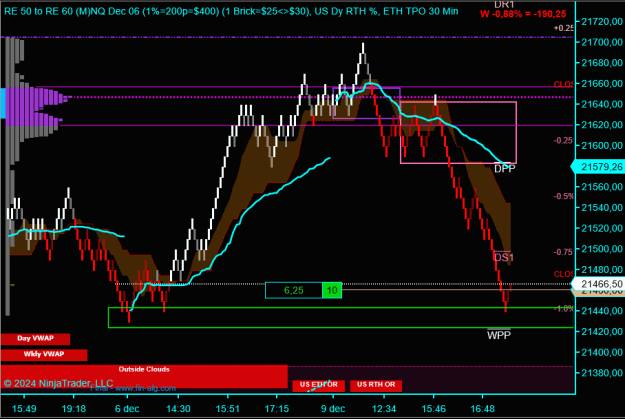
Task: Click the 21466,50 price marker
Action: pyautogui.click(x=599, y=284)
